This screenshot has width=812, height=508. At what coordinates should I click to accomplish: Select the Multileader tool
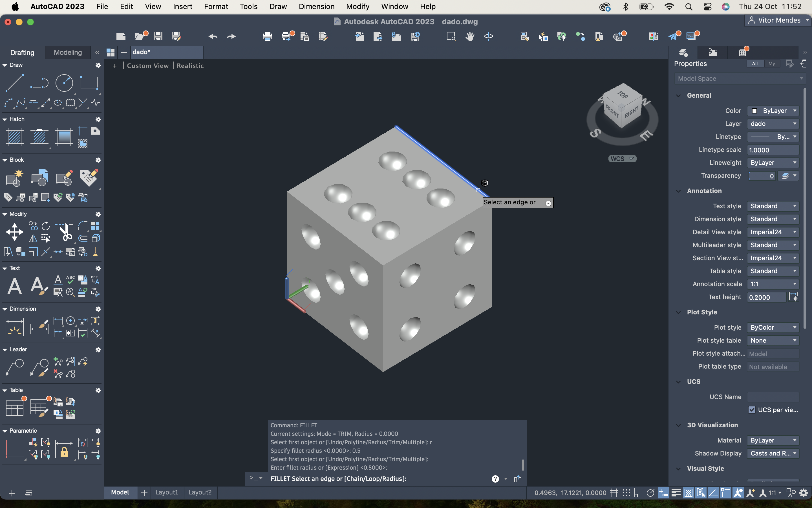14,367
